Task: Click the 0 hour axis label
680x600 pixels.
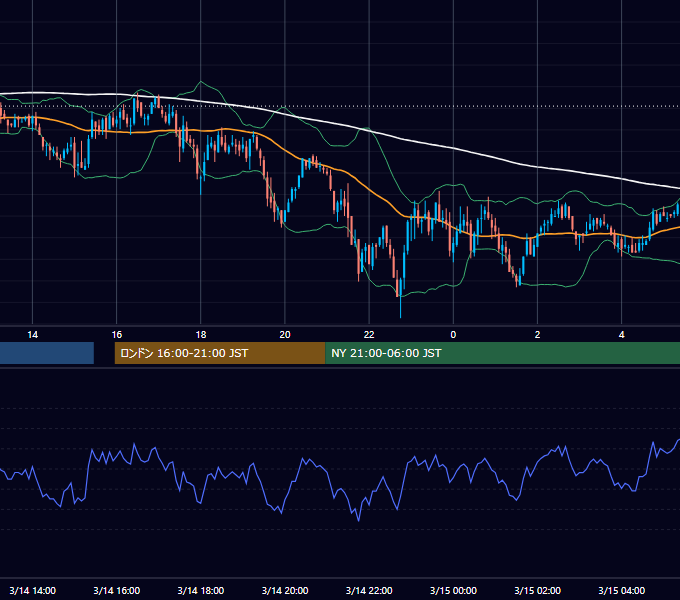Action: [453, 335]
